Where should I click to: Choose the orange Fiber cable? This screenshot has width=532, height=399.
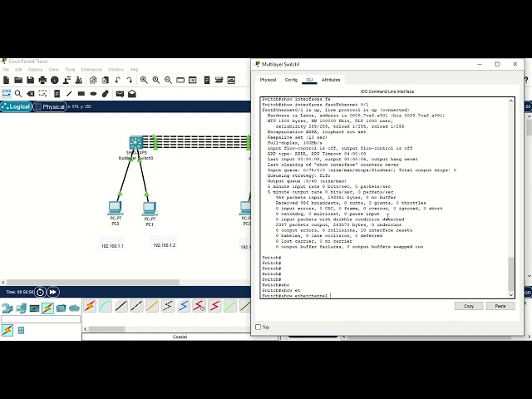pos(152,306)
